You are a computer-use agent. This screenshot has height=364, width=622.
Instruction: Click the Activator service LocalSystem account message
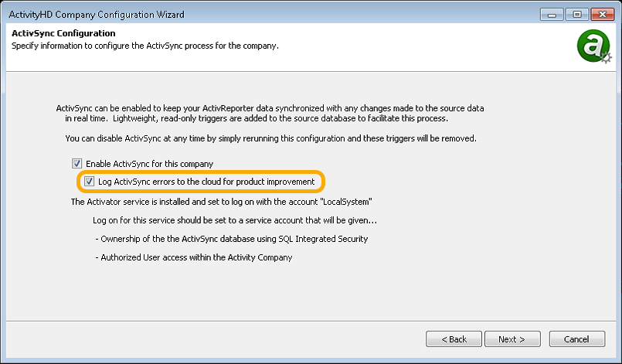click(x=221, y=202)
